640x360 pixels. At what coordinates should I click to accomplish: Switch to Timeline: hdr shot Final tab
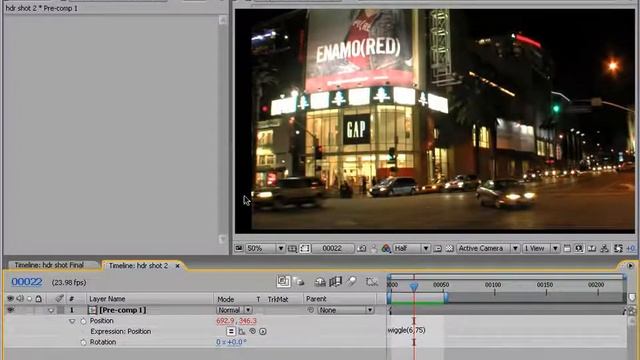click(49, 265)
